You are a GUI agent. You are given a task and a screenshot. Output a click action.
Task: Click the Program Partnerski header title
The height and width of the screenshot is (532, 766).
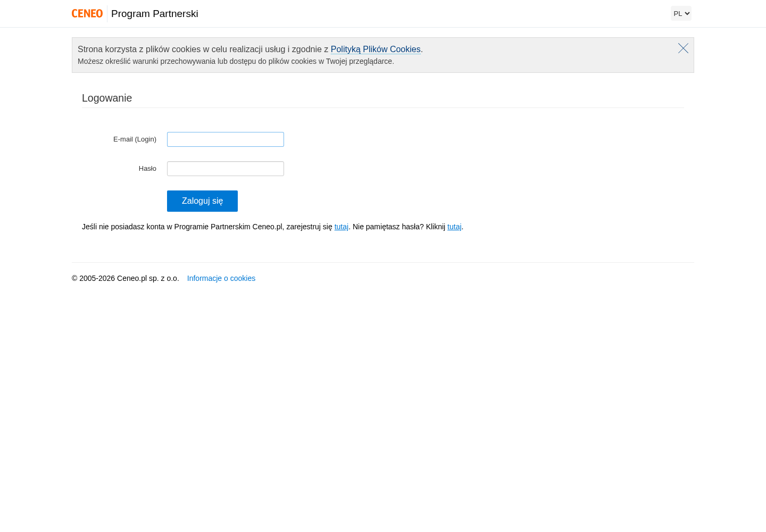click(155, 14)
